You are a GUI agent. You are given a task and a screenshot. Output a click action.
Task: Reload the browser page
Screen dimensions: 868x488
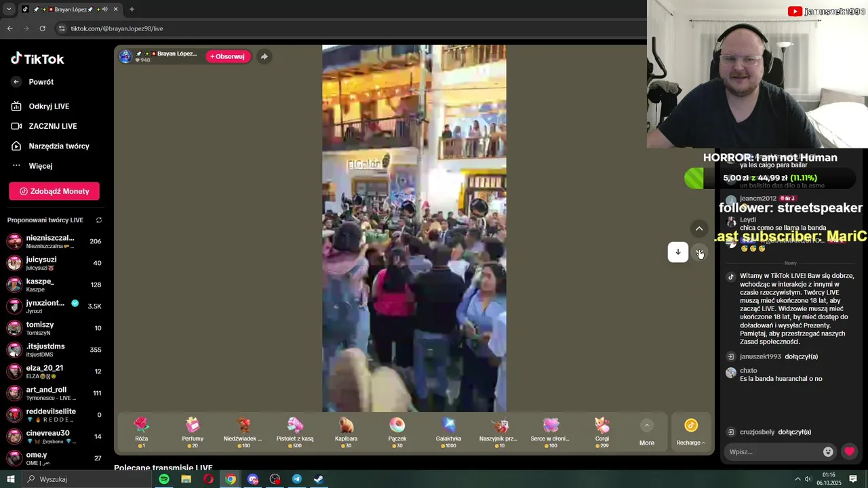42,28
